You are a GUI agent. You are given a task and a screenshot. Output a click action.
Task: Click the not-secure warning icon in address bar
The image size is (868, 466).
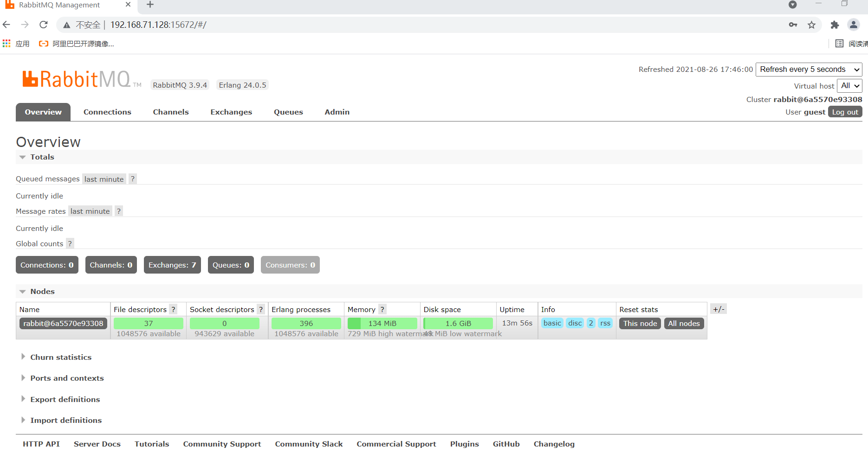(67, 25)
